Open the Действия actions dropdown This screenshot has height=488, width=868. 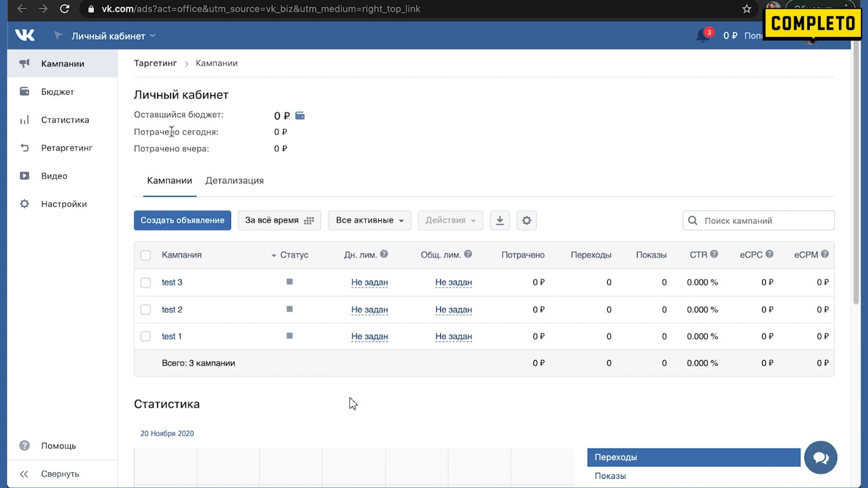pyautogui.click(x=451, y=220)
